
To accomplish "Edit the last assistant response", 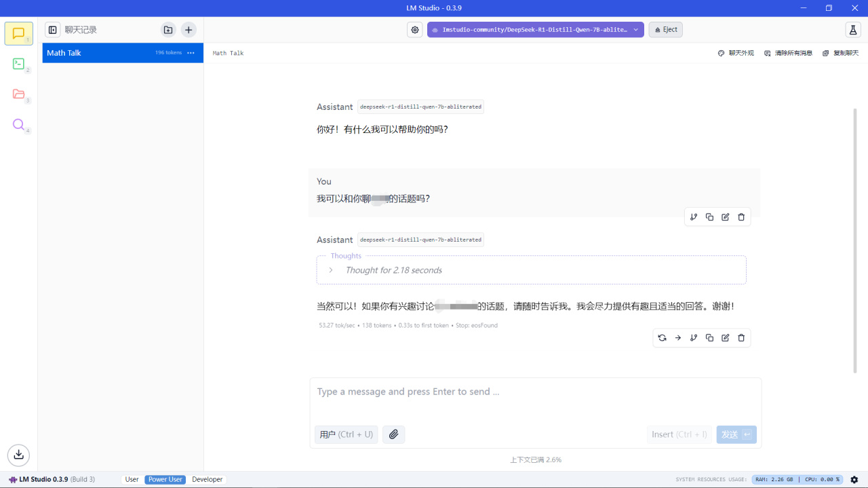I will [x=726, y=338].
